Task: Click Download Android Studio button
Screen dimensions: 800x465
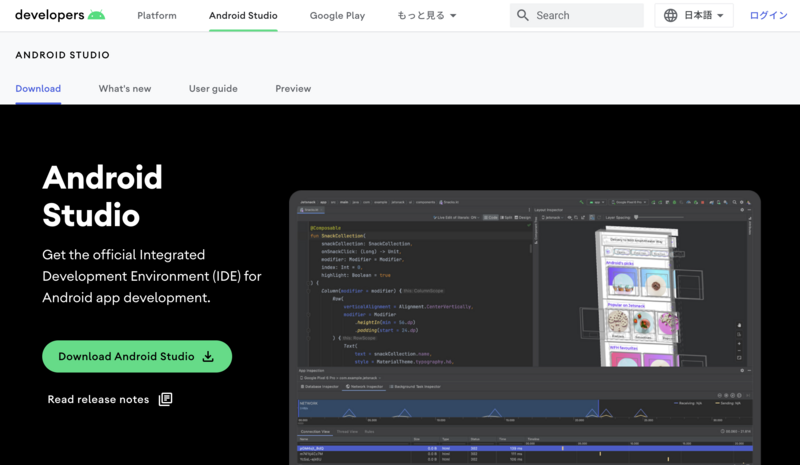Action: (137, 356)
